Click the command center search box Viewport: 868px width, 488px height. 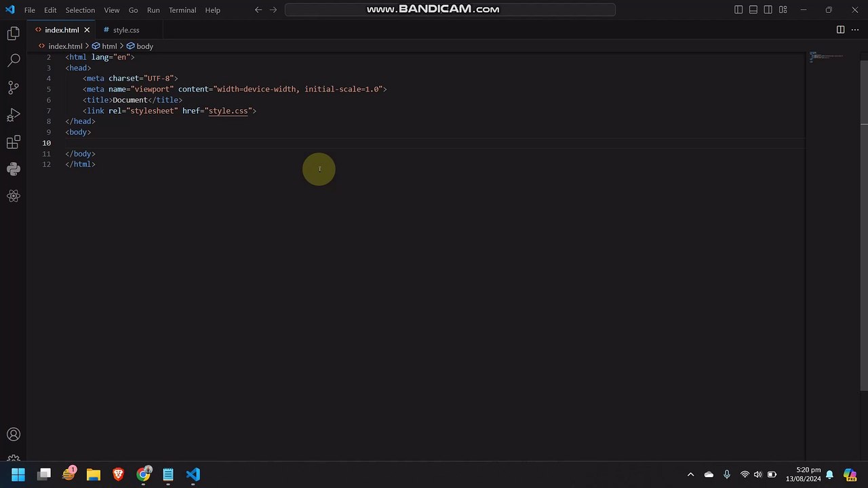pos(450,10)
